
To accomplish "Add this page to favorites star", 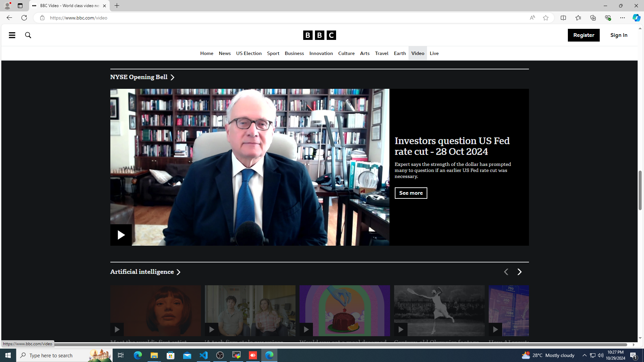I will tap(546, 18).
